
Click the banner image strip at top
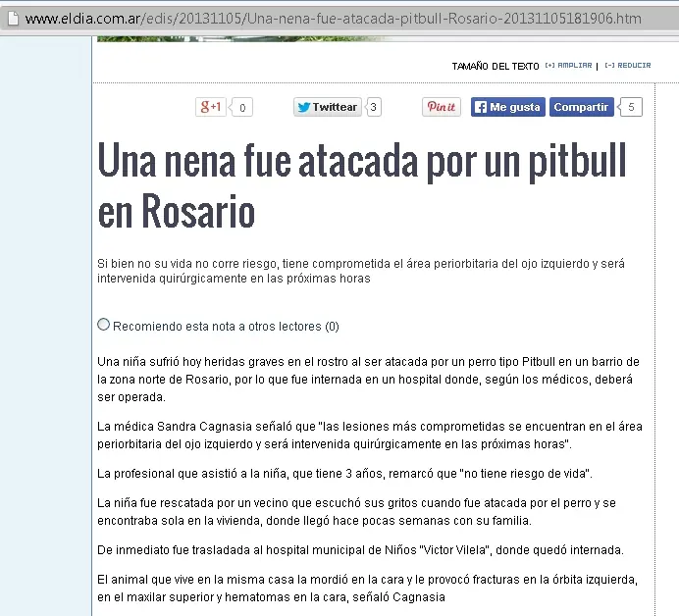tap(242, 39)
